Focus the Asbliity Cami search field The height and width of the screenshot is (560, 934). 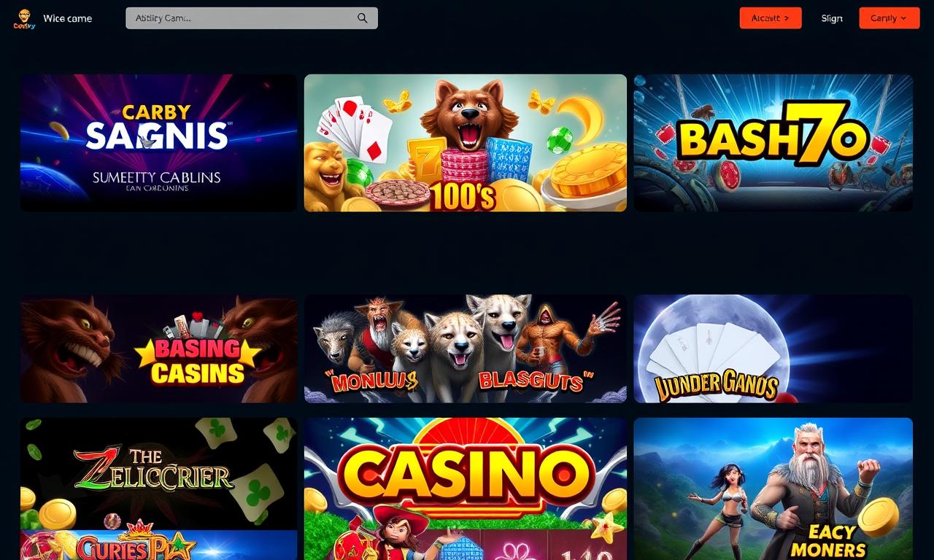(252, 18)
